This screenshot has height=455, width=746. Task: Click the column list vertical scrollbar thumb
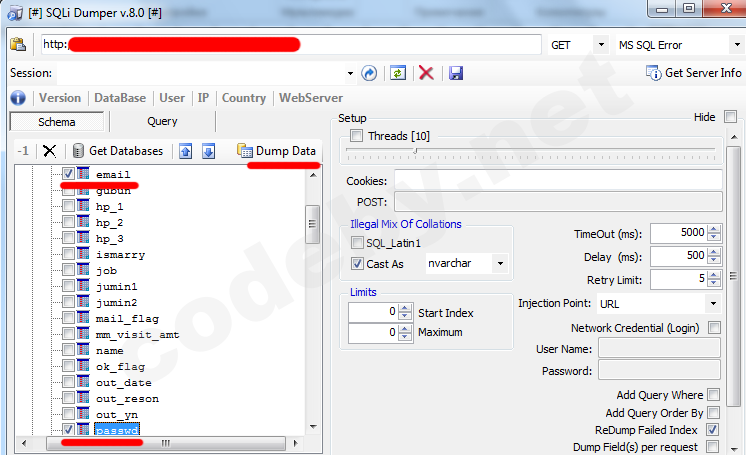(312, 224)
